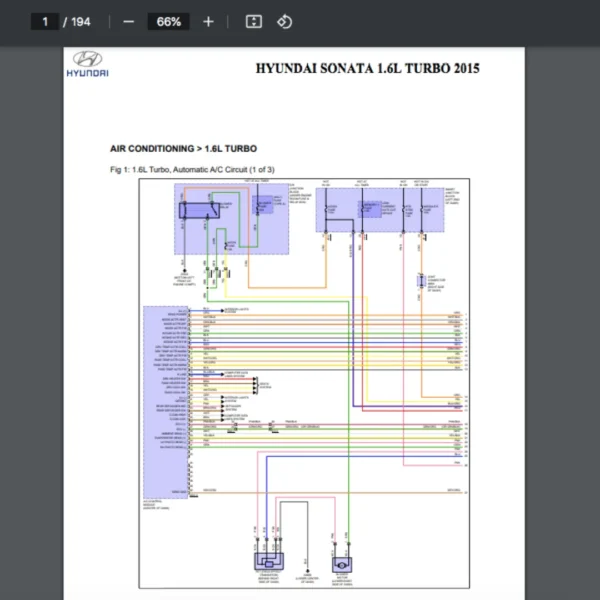Click the Fig 1 Automatic A/C Circuit caption
The width and height of the screenshot is (600, 600).
coord(192,169)
